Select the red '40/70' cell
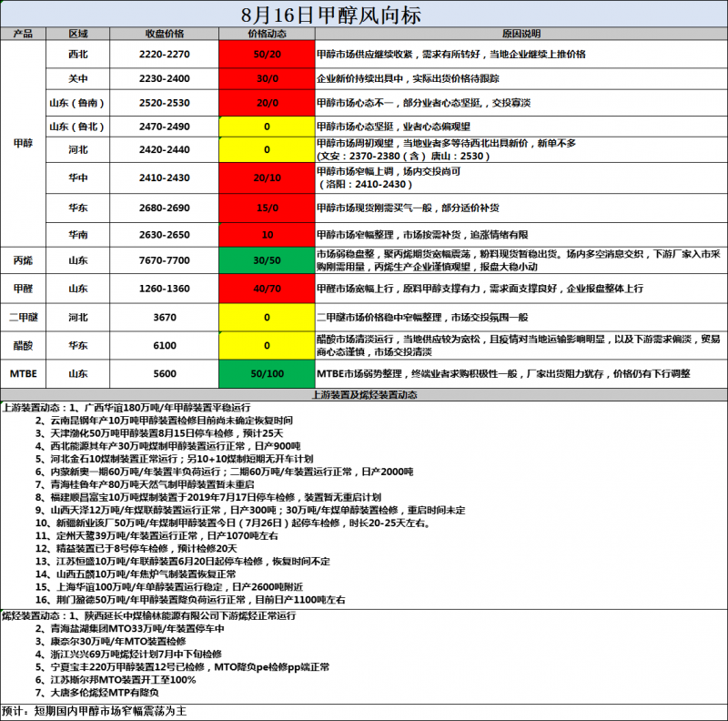Viewport: 728px width, 721px height. (267, 289)
